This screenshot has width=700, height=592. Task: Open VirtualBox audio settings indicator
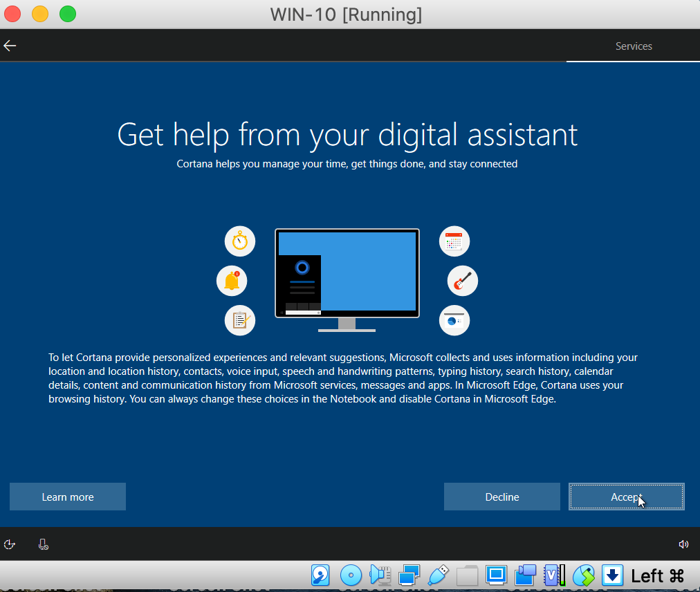[380, 575]
